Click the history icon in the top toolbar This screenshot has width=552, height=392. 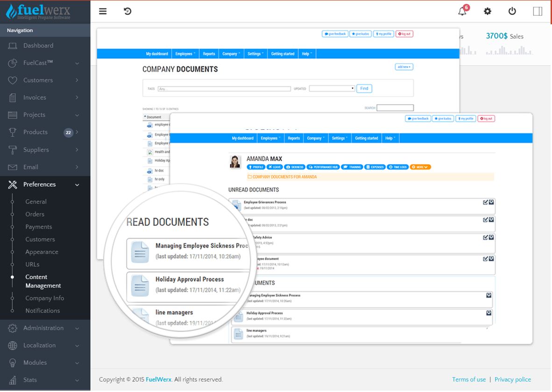127,11
